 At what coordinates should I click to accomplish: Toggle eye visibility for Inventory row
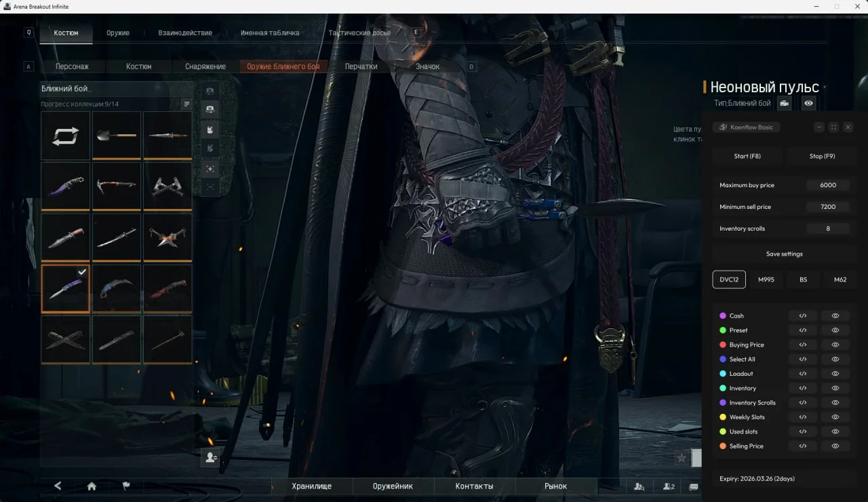835,388
